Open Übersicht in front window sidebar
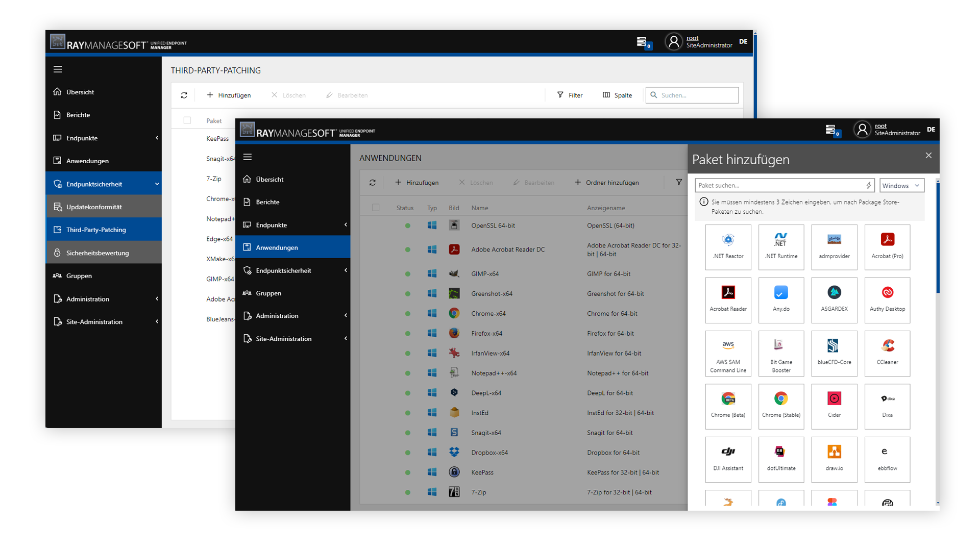 tap(293, 180)
